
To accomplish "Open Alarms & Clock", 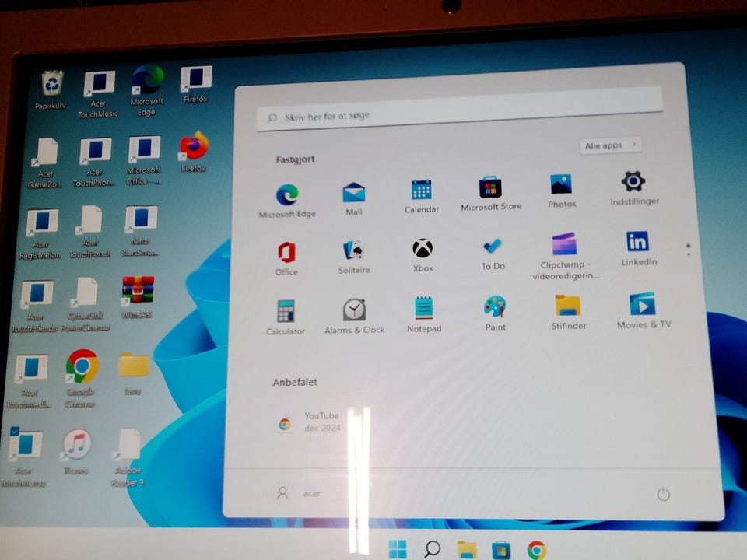I will tap(354, 316).
